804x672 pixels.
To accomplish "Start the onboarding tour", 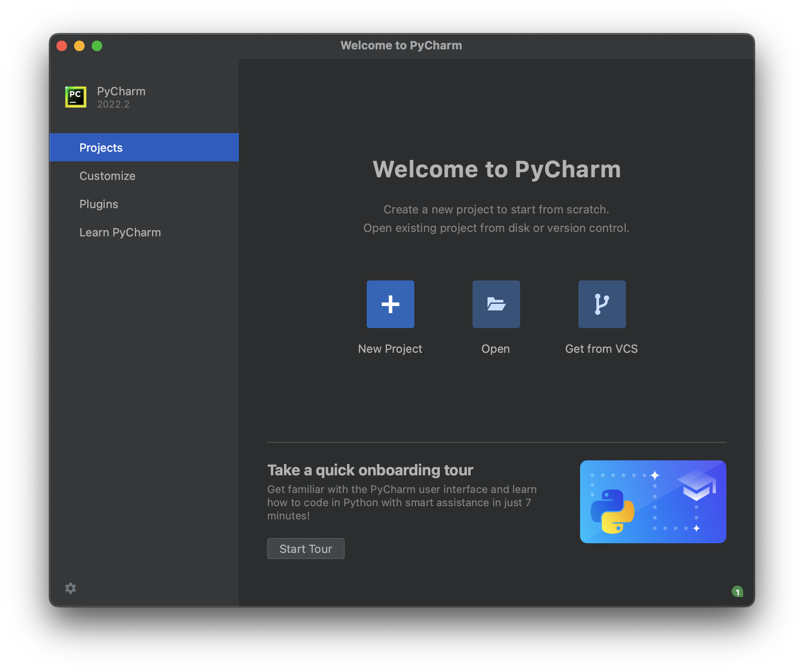I will coord(305,549).
